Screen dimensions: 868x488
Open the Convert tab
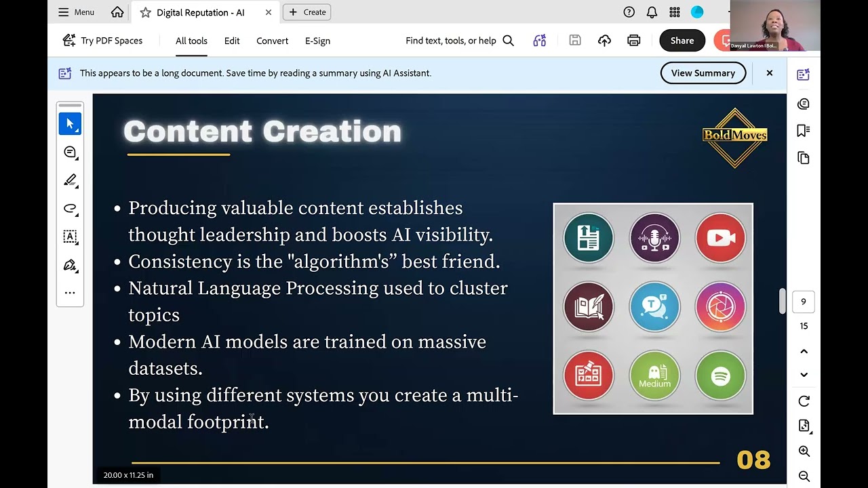(x=272, y=41)
